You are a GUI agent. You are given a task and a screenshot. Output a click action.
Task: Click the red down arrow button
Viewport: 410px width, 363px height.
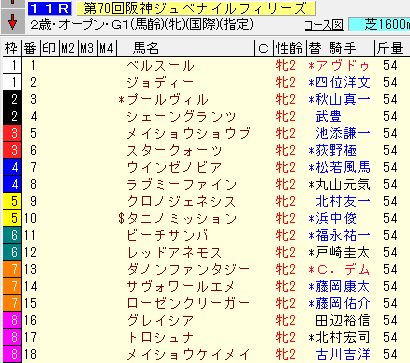(x=13, y=22)
